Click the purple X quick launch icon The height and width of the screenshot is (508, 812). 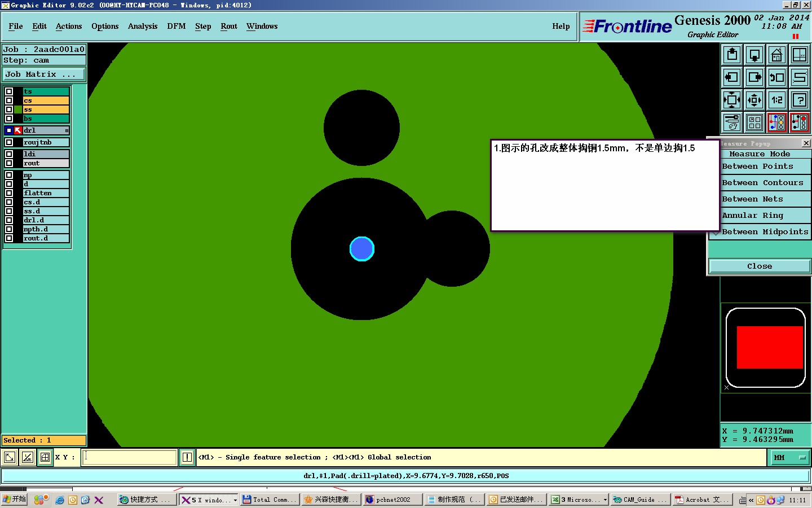tap(99, 500)
